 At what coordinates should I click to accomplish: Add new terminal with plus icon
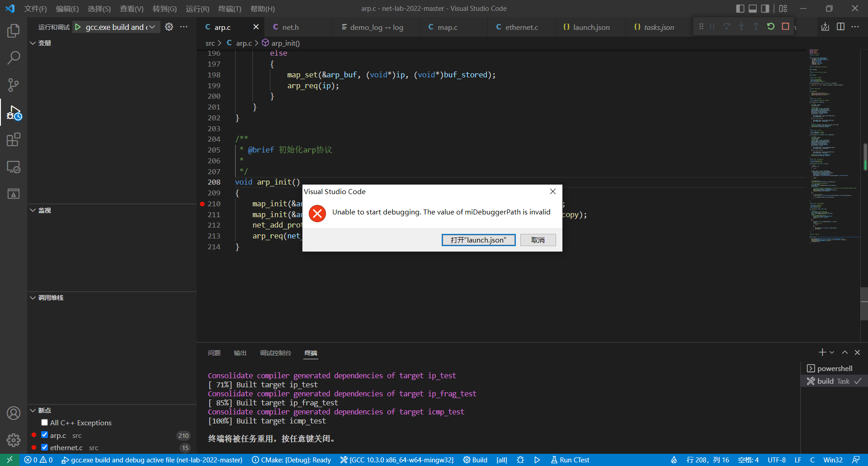(822, 352)
